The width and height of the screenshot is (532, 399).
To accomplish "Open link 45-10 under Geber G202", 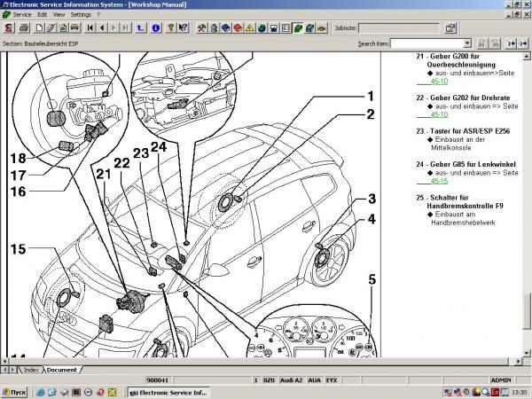I will click(440, 114).
